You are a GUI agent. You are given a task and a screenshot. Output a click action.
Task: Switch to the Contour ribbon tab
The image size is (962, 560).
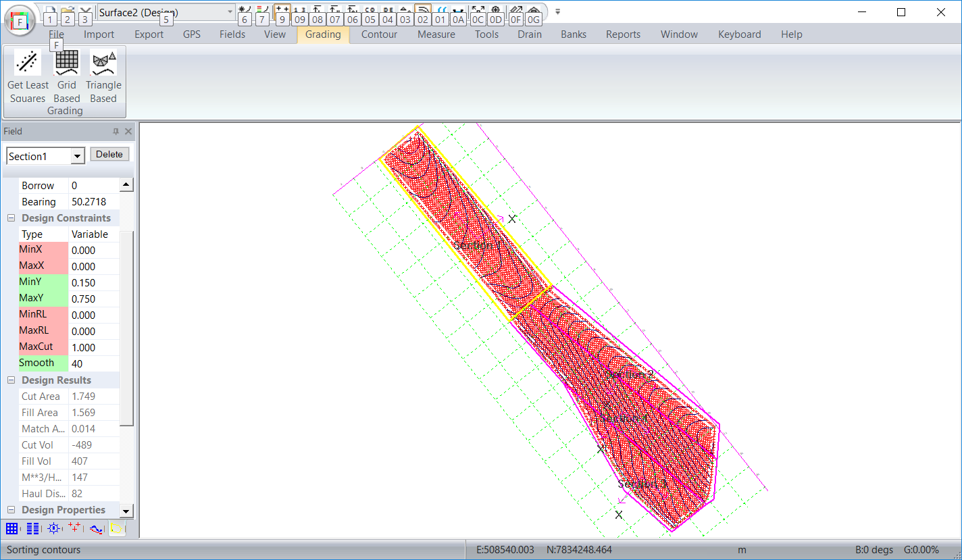[x=379, y=34]
